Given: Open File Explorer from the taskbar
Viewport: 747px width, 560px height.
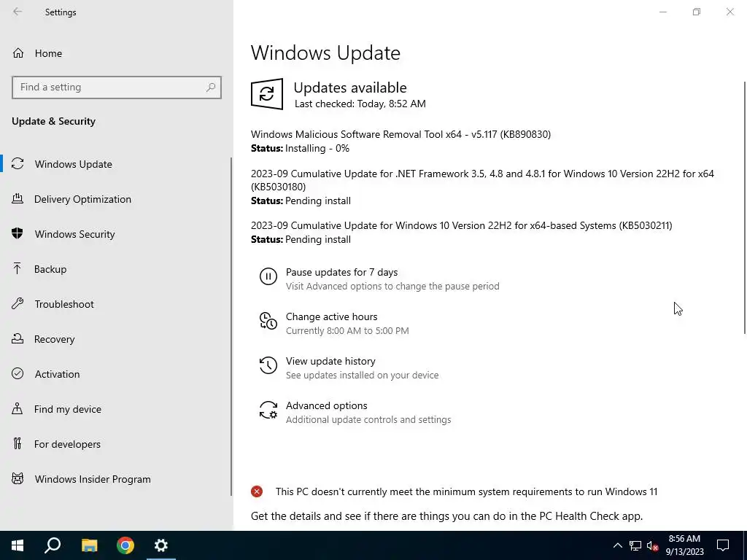Looking at the screenshot, I should (x=89, y=545).
